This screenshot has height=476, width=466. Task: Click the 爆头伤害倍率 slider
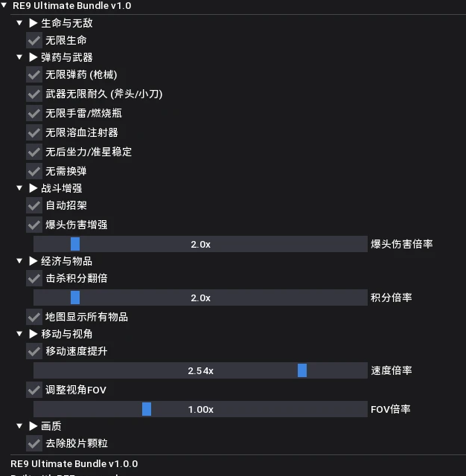point(200,244)
